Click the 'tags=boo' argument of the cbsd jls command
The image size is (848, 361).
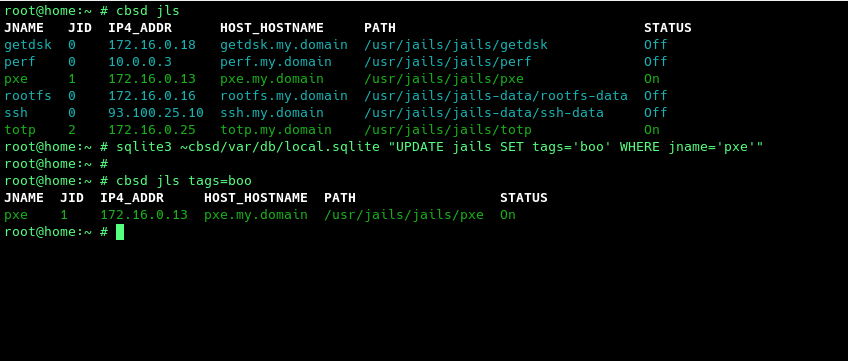(x=220, y=180)
